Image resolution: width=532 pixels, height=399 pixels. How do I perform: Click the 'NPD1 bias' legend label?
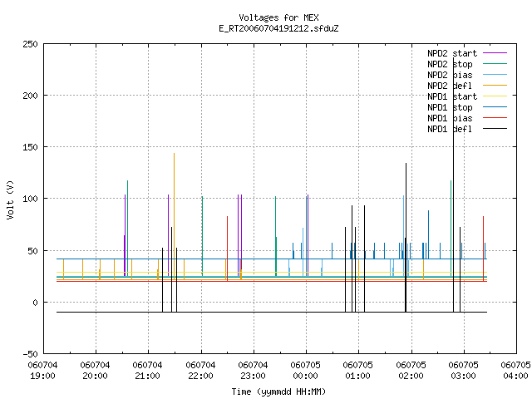[x=450, y=118]
